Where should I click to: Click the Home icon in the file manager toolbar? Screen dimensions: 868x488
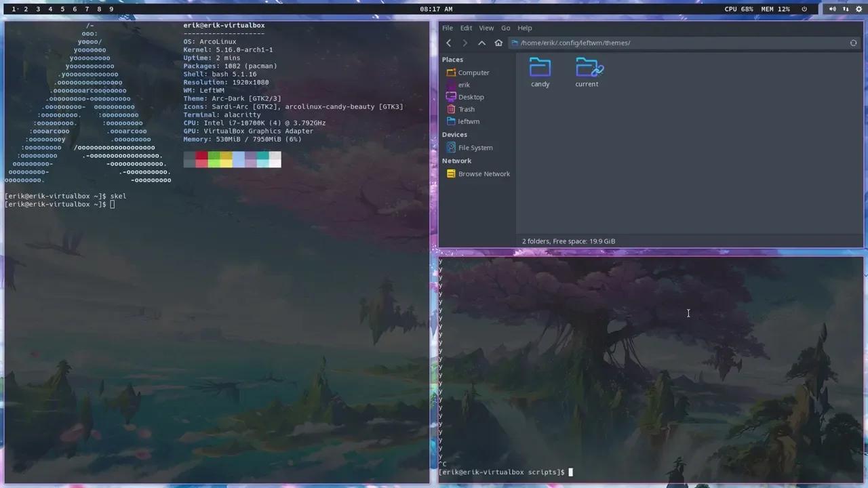[x=498, y=43]
